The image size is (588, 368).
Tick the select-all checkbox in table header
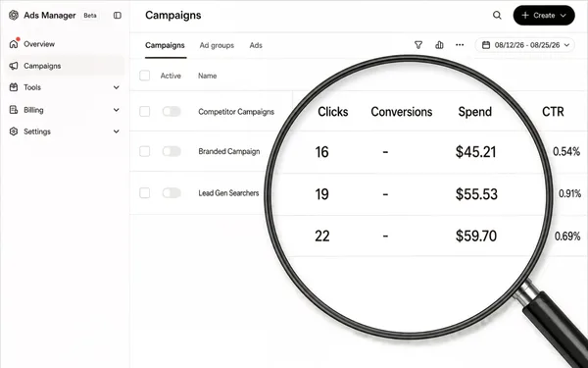click(144, 76)
